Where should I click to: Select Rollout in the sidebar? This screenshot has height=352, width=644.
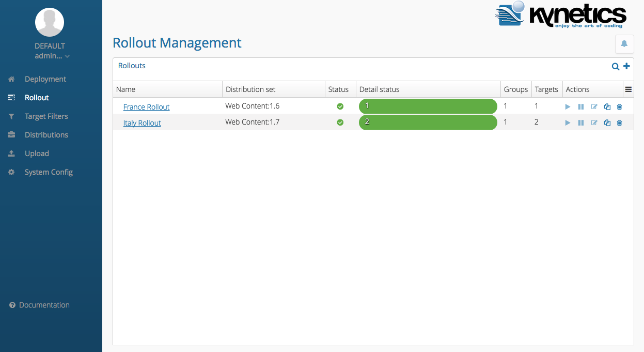pyautogui.click(x=37, y=98)
